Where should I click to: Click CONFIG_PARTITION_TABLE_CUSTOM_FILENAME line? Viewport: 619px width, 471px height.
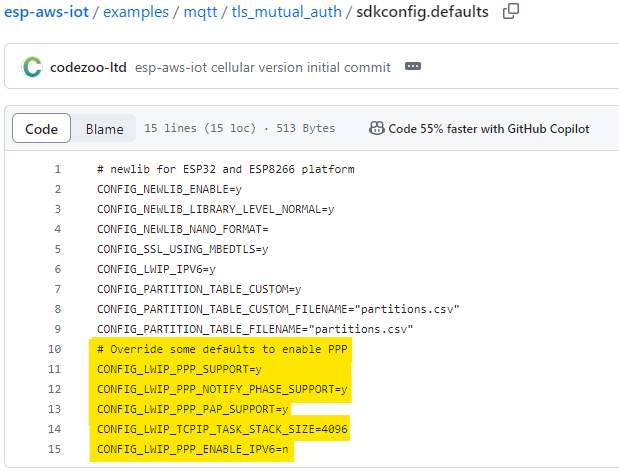(x=278, y=309)
